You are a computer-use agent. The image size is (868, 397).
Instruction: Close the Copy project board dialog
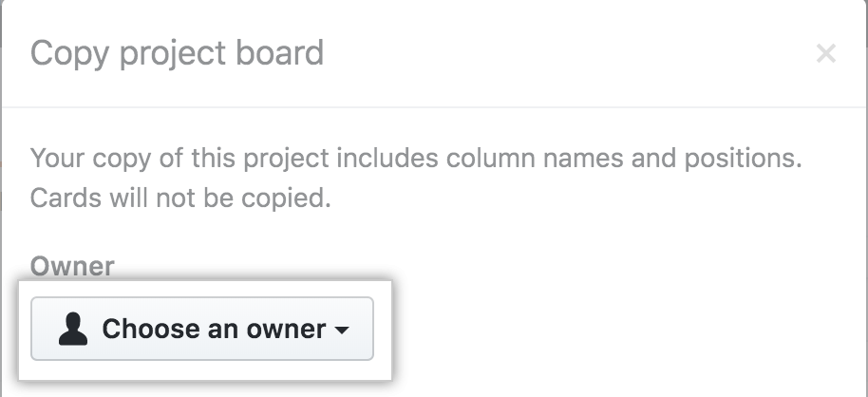pyautogui.click(x=825, y=54)
